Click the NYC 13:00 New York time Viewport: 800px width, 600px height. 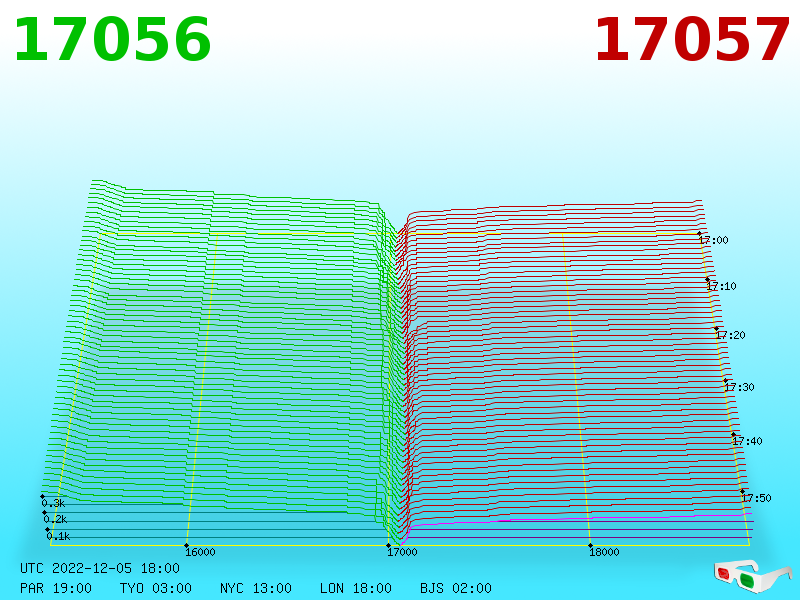point(256,588)
